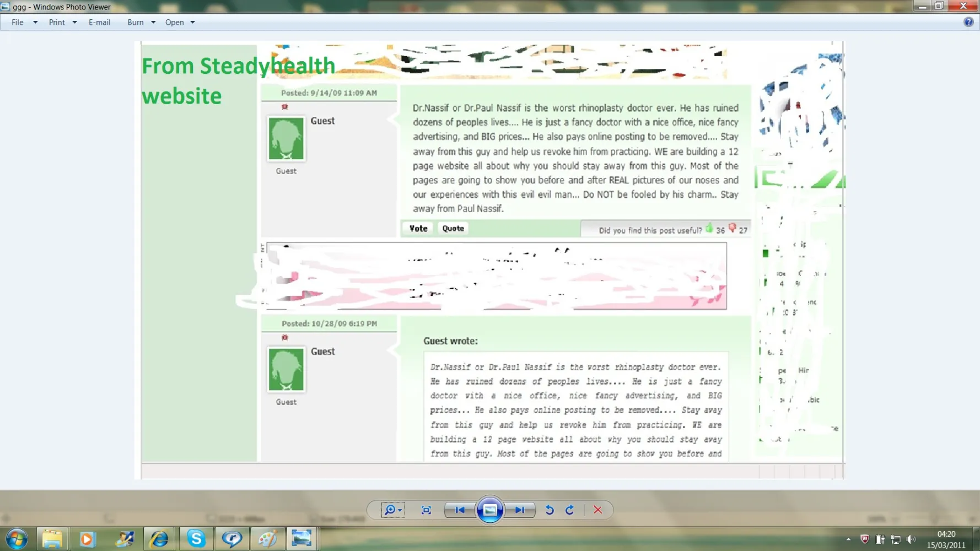This screenshot has height=551, width=980.
Task: Click the Vote button in the image
Action: [418, 228]
